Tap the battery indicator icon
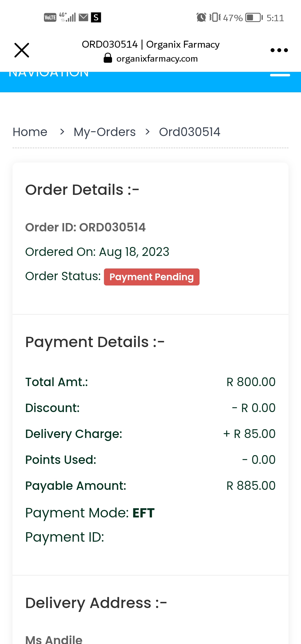 click(254, 18)
